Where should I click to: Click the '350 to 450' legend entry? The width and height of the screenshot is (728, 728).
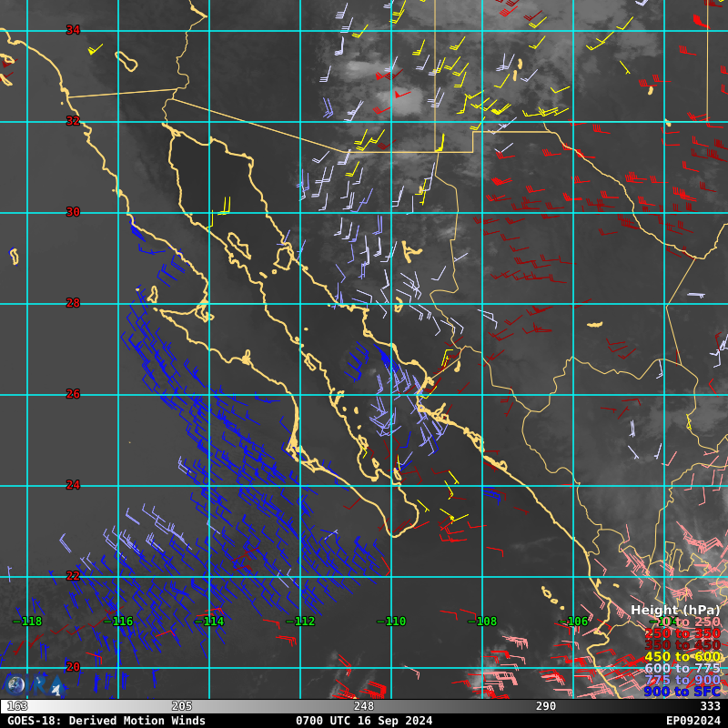click(x=683, y=645)
